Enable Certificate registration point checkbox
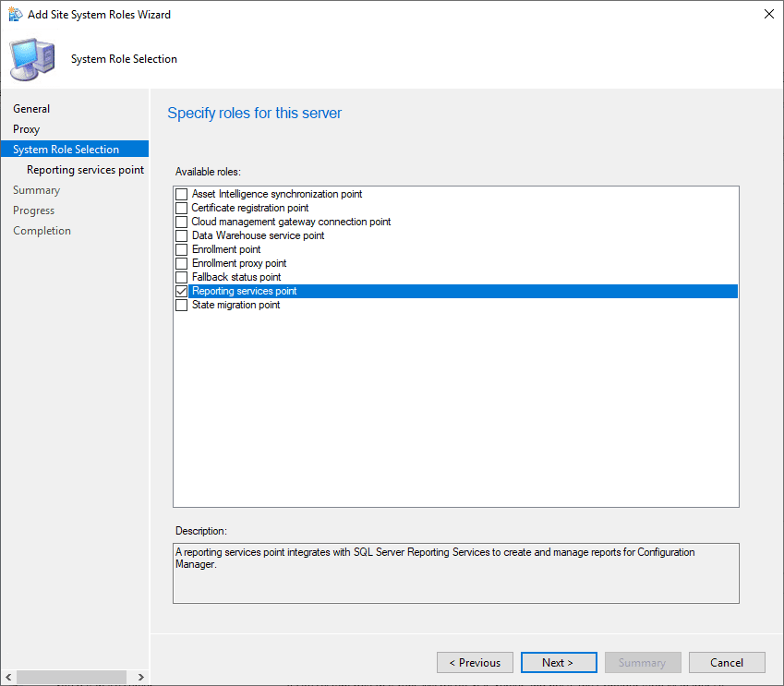784x686 pixels. 182,209
